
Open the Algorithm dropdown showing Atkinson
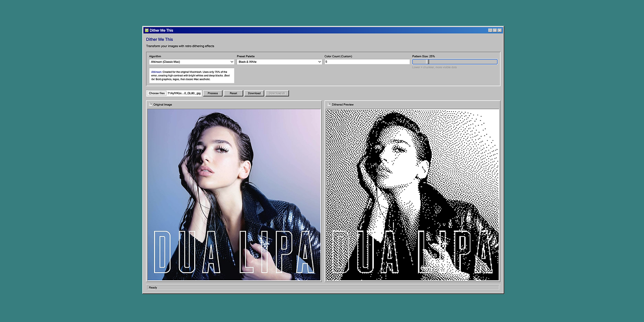[191, 62]
